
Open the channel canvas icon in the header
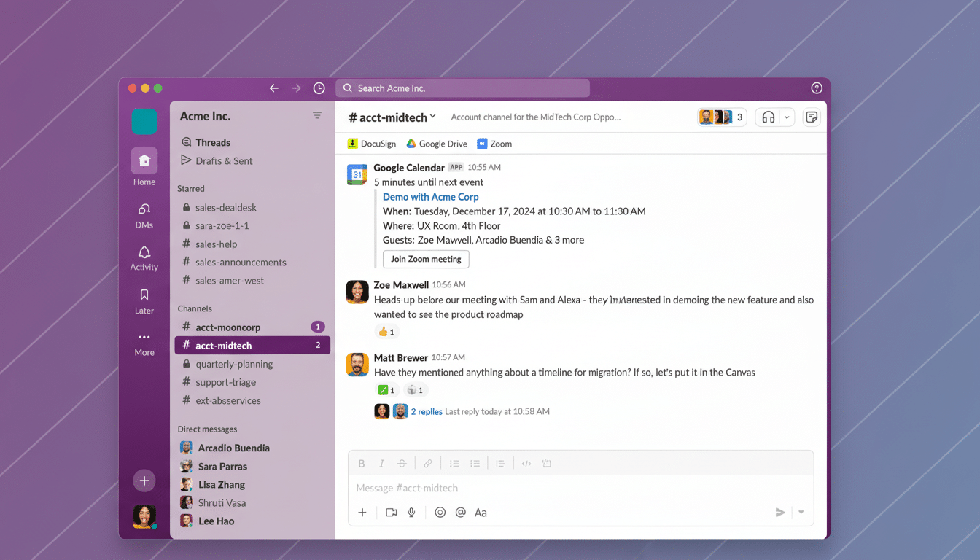[812, 117]
